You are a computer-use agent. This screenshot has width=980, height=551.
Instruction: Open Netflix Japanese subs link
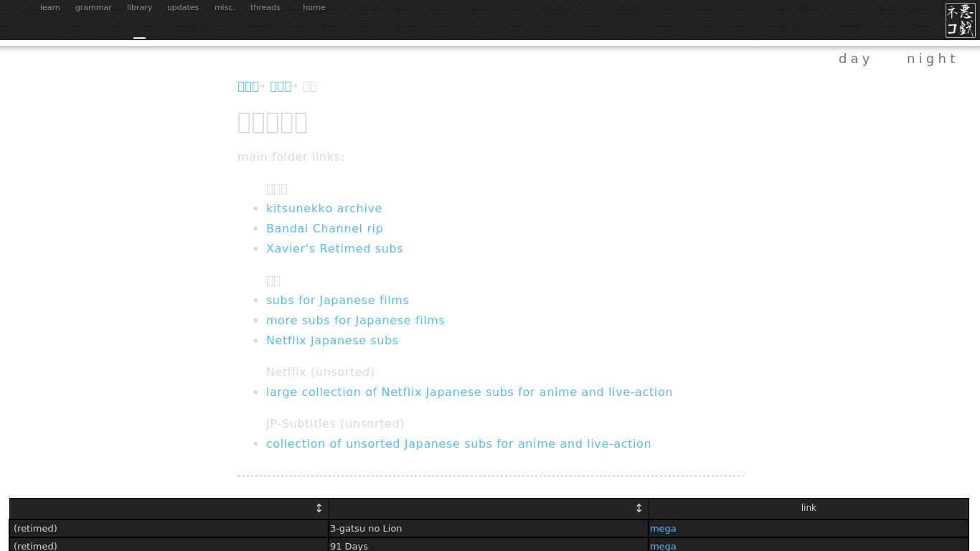[331, 340]
